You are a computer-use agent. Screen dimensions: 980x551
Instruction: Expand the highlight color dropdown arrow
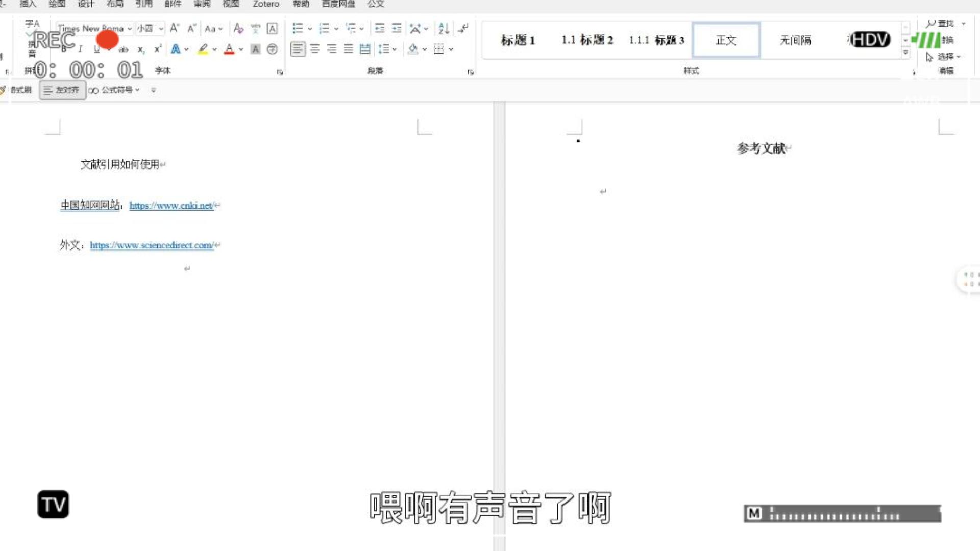214,49
